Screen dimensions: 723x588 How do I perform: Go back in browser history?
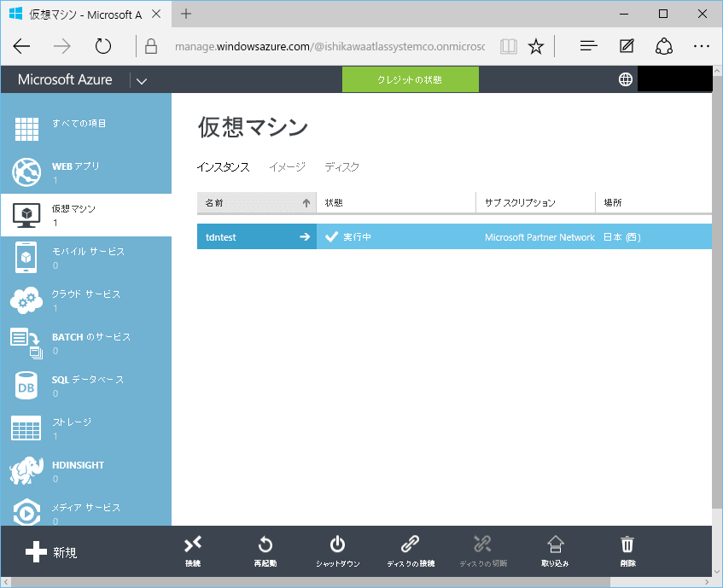21,46
